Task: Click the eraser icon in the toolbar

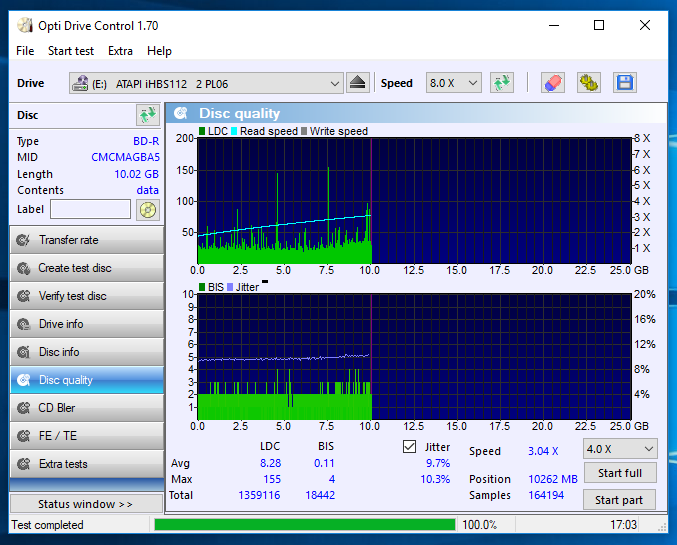Action: click(x=553, y=82)
